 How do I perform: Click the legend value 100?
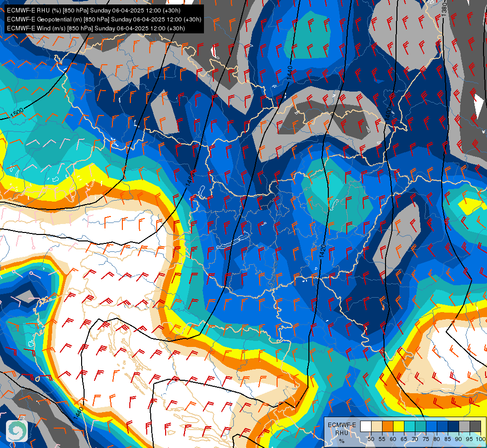(x=481, y=439)
